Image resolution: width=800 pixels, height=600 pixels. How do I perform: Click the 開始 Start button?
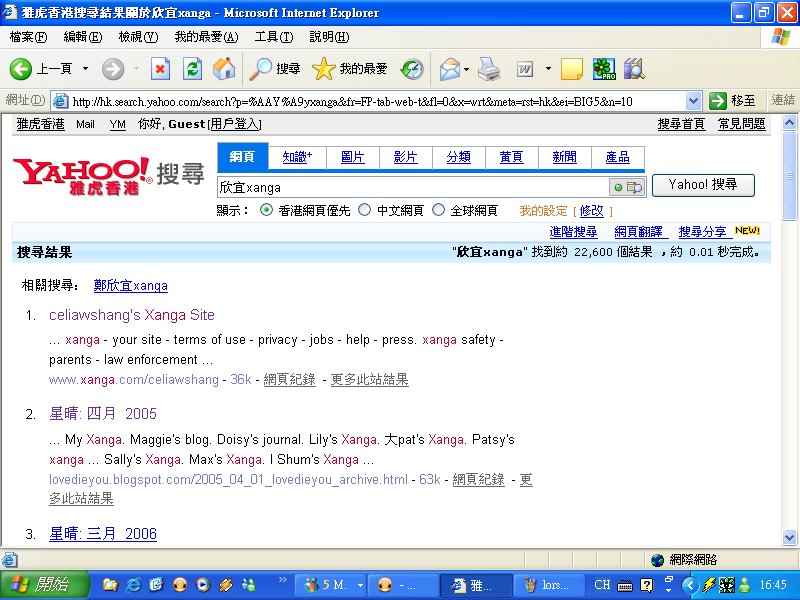[44, 585]
